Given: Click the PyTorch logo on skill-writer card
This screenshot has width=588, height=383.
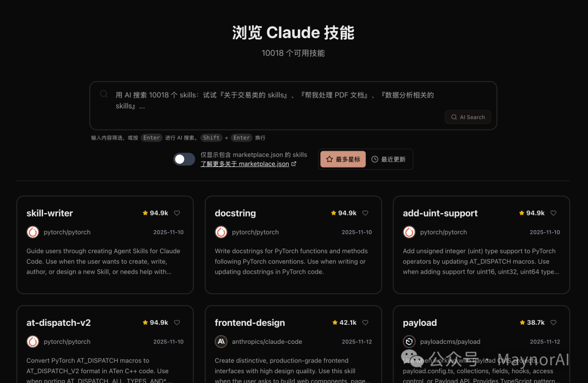Looking at the screenshot, I should 33,232.
